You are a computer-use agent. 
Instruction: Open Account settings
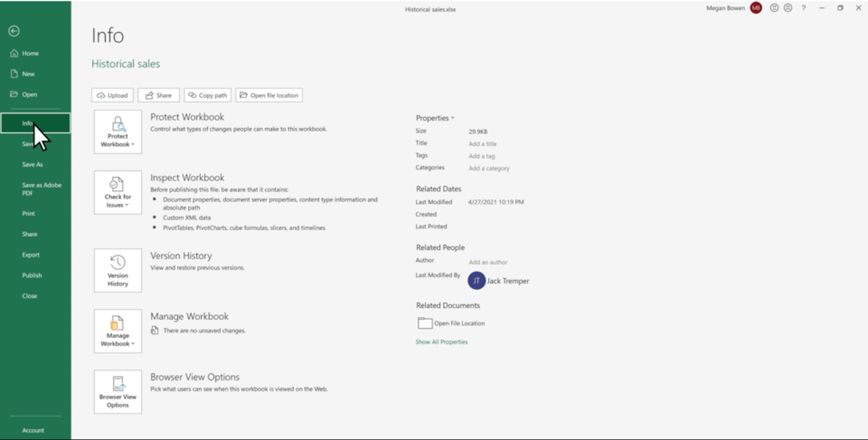[x=35, y=431]
